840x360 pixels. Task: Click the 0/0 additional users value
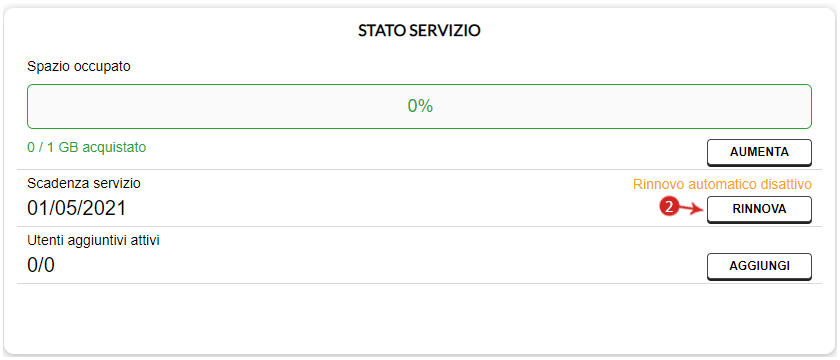(x=41, y=265)
